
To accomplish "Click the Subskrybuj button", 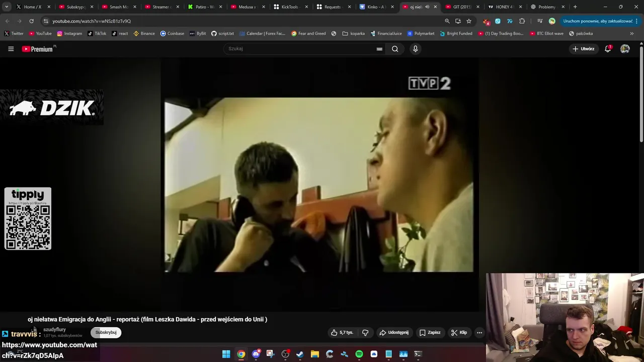I will click(x=106, y=332).
